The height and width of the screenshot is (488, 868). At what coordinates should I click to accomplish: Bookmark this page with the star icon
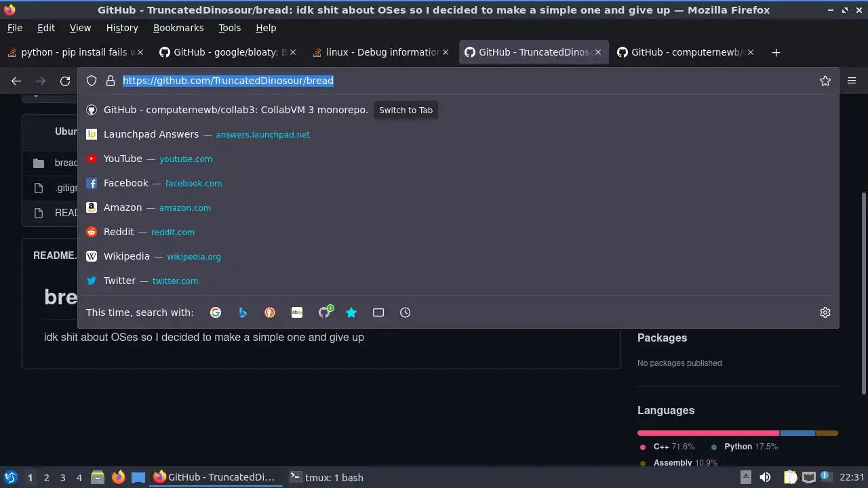tap(825, 81)
